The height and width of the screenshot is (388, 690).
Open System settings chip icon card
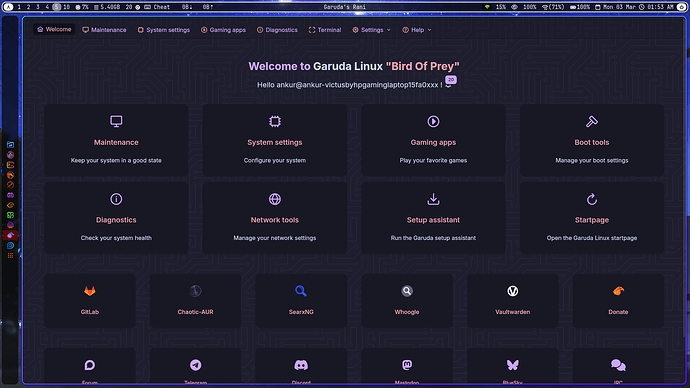pyautogui.click(x=275, y=140)
